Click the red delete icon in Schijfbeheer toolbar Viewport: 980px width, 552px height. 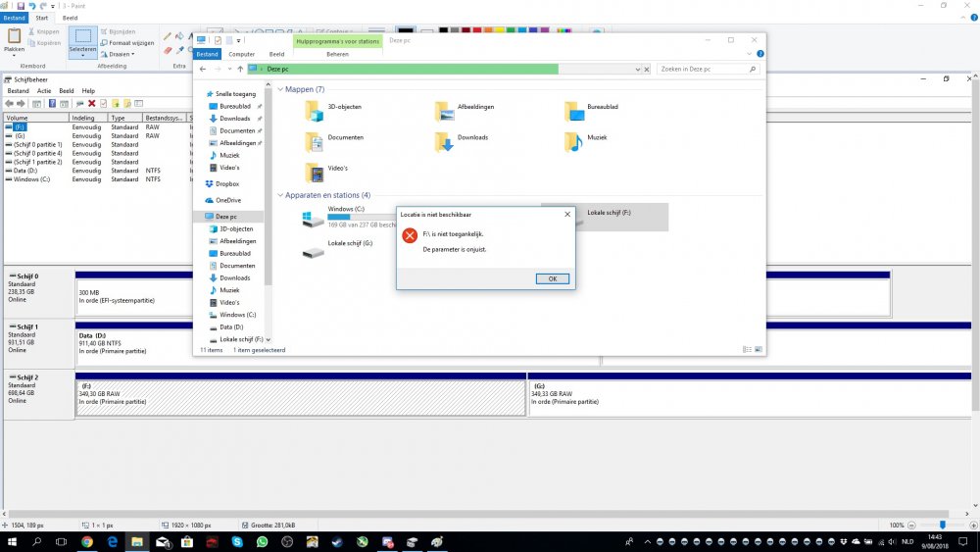click(x=91, y=103)
